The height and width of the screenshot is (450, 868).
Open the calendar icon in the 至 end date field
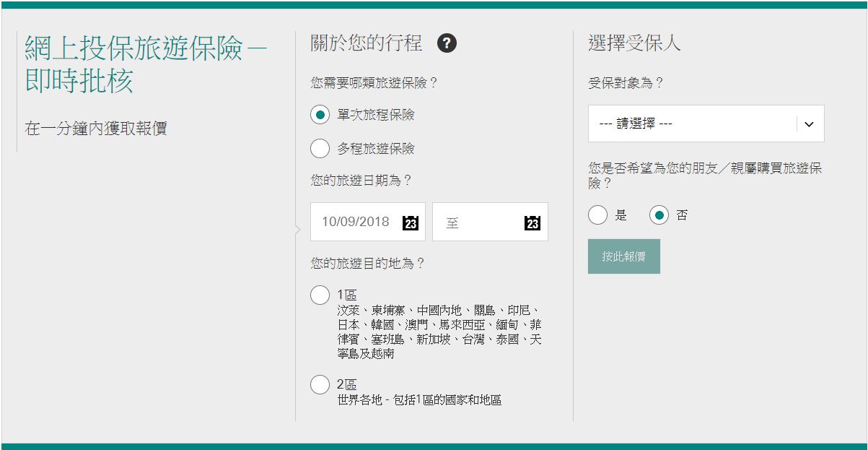pyautogui.click(x=532, y=222)
